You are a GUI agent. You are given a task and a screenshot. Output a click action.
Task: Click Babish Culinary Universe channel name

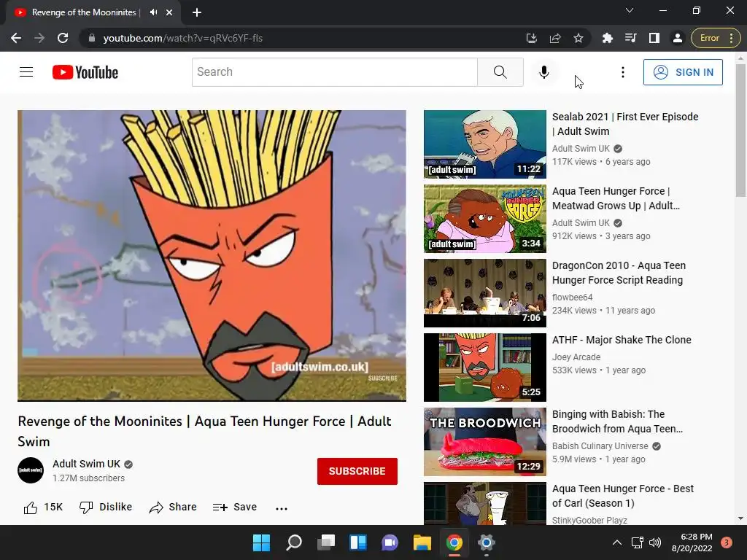[x=600, y=446]
